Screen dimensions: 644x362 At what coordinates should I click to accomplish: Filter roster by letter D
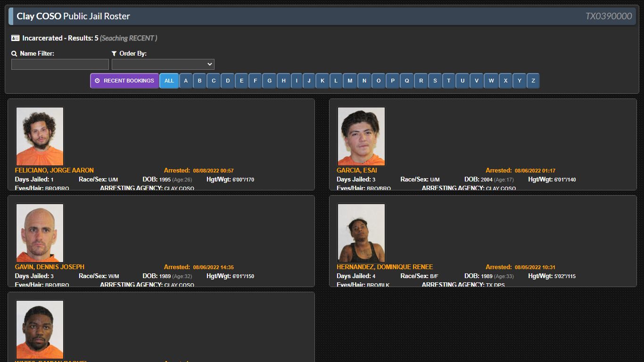pyautogui.click(x=228, y=81)
